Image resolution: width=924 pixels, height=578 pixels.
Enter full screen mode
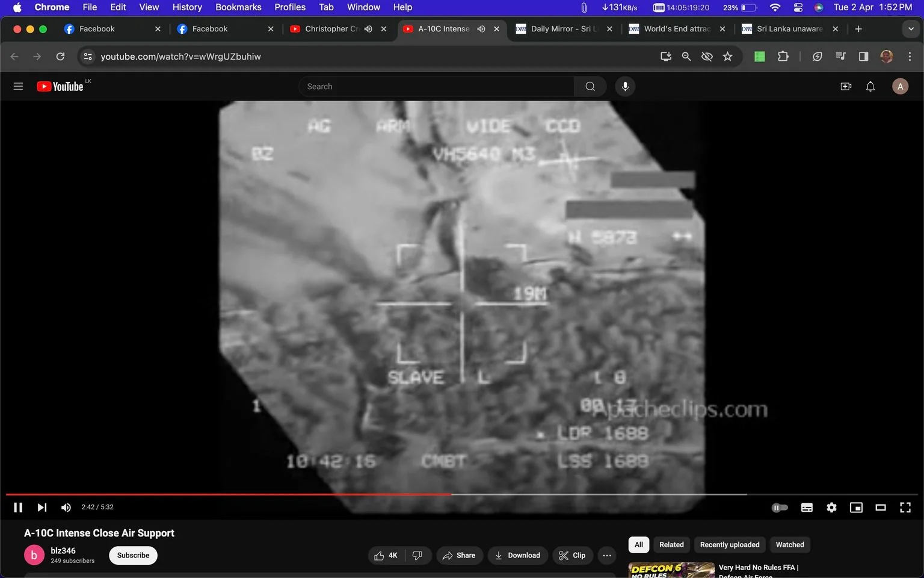click(905, 508)
